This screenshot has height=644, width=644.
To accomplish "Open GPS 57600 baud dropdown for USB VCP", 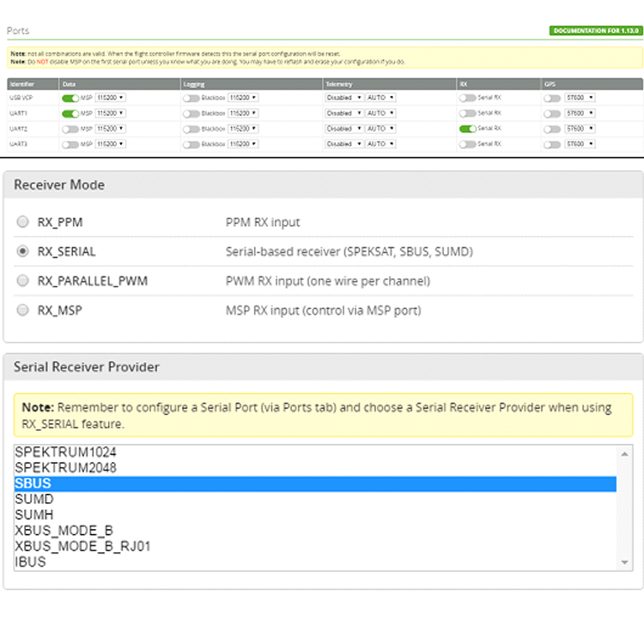I will (580, 97).
